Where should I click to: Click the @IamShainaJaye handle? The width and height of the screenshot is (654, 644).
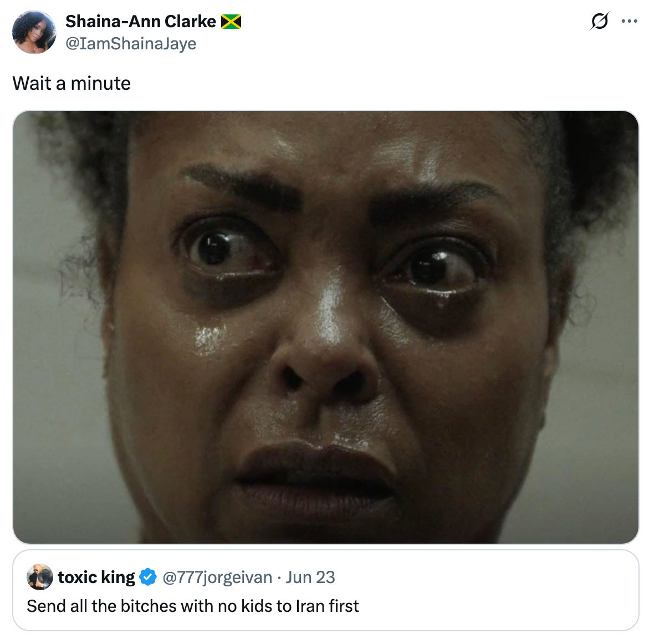click(x=131, y=43)
